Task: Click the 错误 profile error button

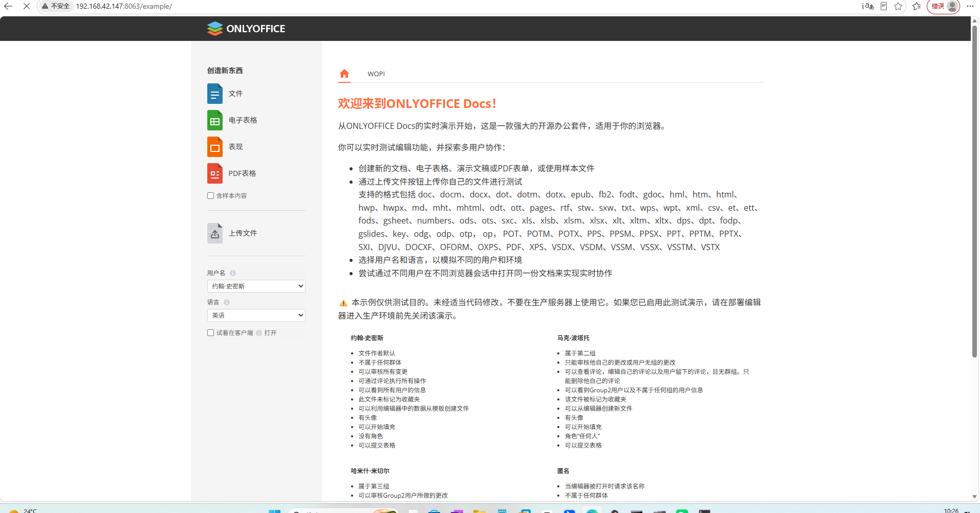Action: (x=943, y=6)
